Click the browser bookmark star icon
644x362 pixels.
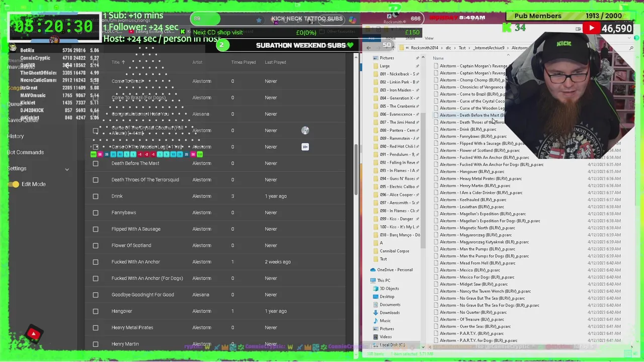click(x=259, y=20)
